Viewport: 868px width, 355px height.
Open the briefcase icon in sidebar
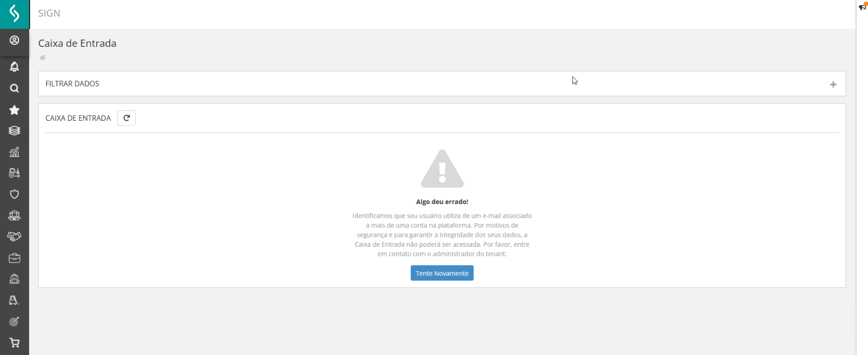coord(15,258)
